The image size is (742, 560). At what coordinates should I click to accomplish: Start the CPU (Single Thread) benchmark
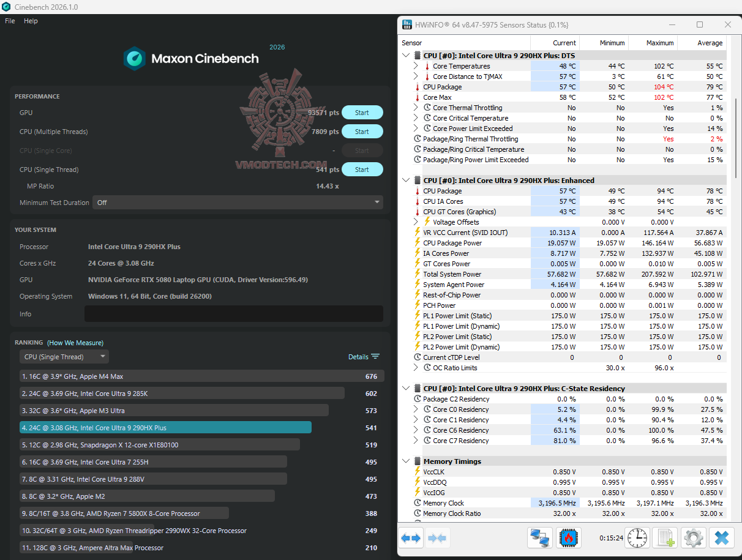point(362,170)
